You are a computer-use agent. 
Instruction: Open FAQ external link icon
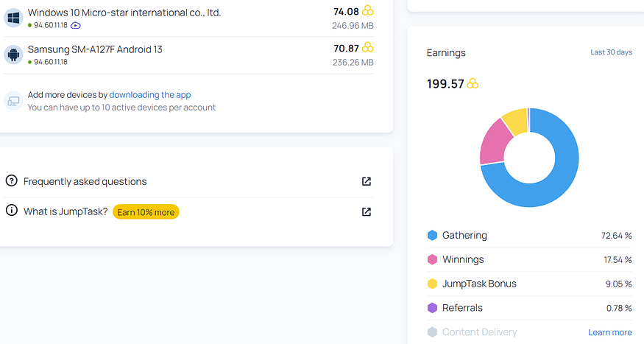[367, 181]
